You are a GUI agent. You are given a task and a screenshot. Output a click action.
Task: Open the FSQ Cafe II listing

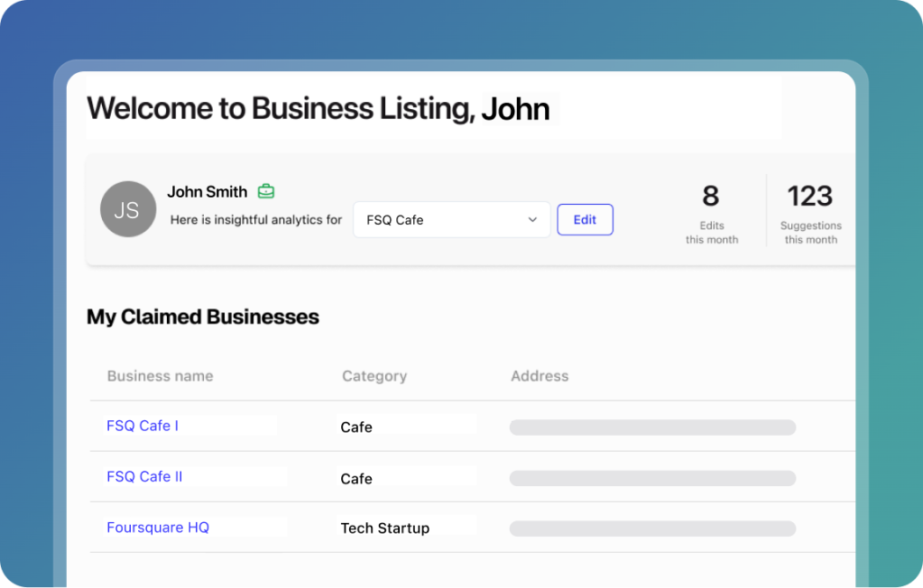pyautogui.click(x=144, y=476)
